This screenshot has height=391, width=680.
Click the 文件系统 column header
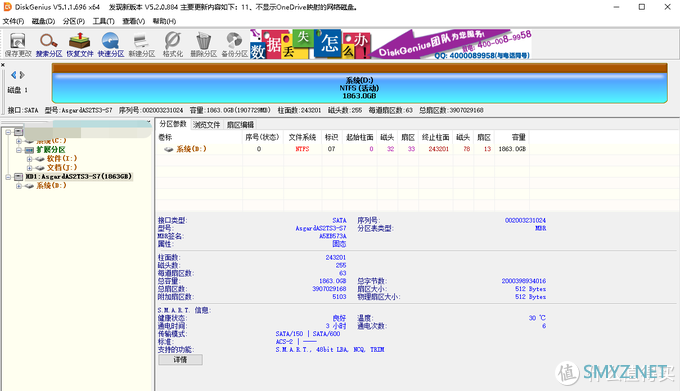(x=302, y=137)
